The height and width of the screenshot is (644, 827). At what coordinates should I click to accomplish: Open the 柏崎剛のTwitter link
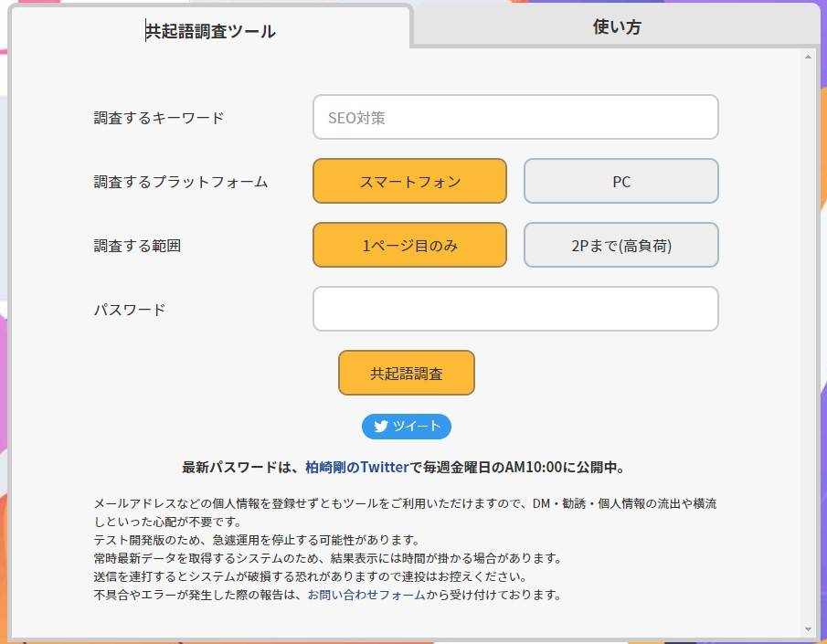click(356, 467)
